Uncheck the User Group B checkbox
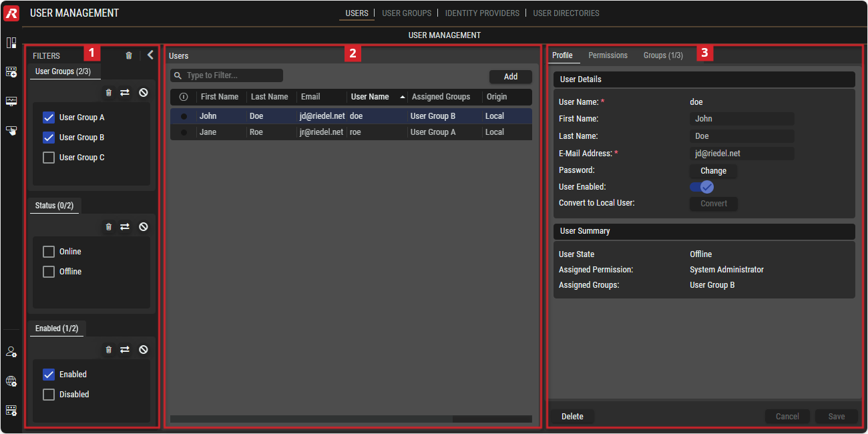This screenshot has width=868, height=434. 49,138
